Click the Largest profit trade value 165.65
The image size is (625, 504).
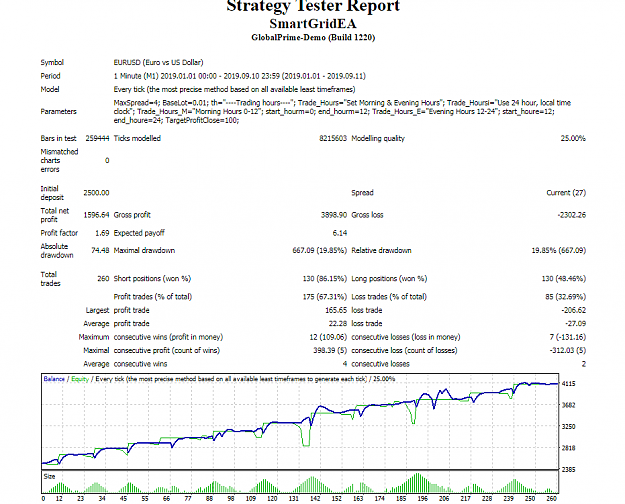coord(336,310)
